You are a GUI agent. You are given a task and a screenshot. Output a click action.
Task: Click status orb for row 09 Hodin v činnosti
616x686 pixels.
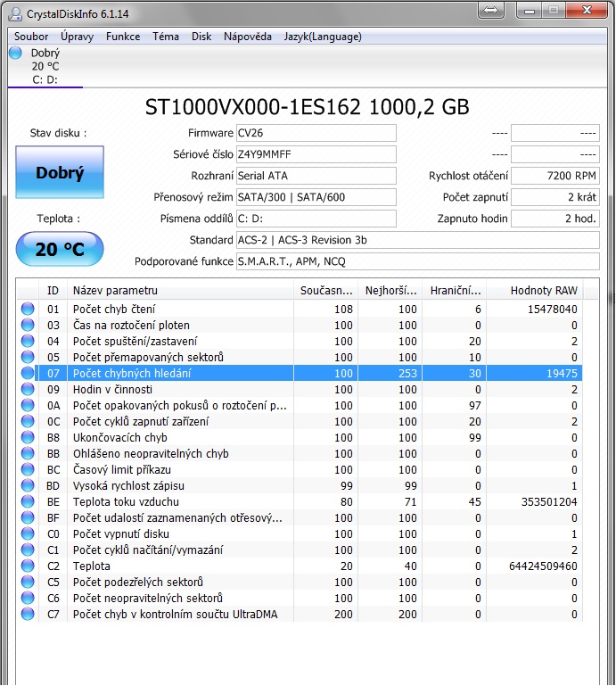click(x=28, y=389)
